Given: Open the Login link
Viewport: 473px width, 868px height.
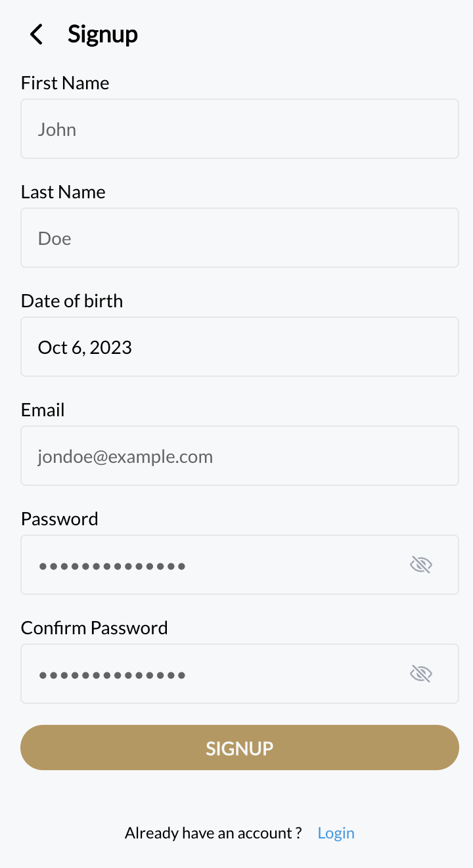Looking at the screenshot, I should pyautogui.click(x=336, y=833).
